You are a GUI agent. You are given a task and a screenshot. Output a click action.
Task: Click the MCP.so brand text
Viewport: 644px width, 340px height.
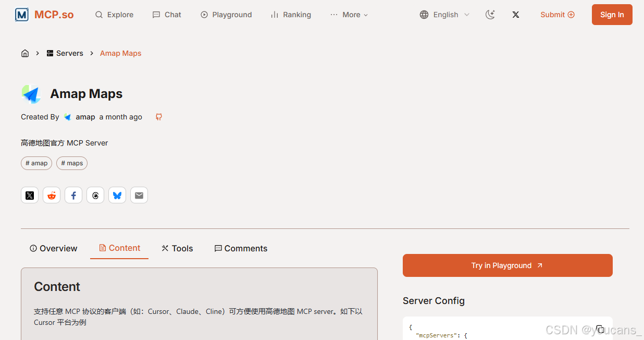pos(54,15)
